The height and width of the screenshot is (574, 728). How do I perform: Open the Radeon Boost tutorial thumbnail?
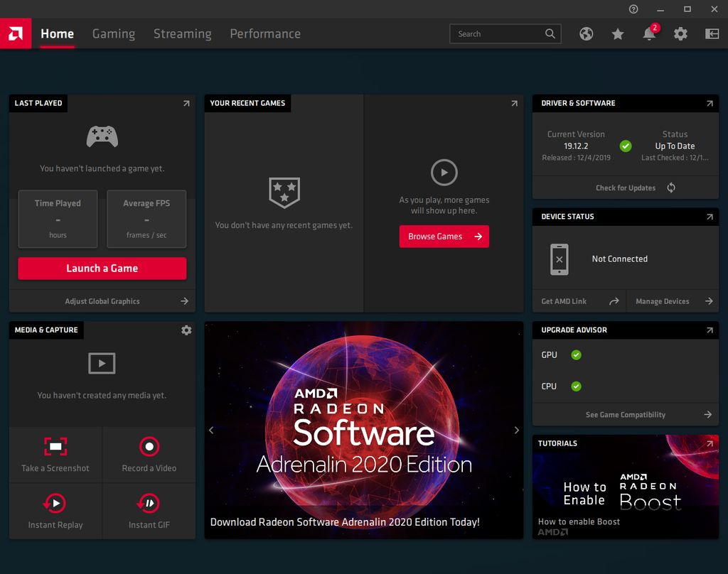tap(626, 487)
